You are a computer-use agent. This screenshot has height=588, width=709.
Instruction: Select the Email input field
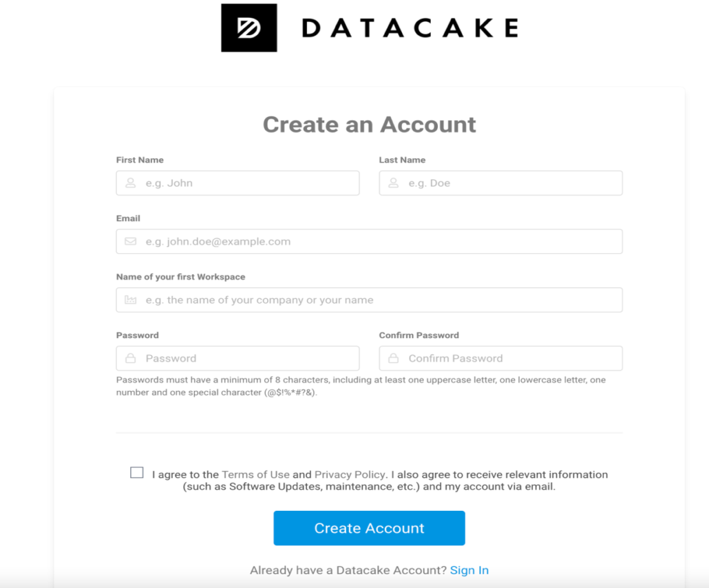(x=379, y=242)
